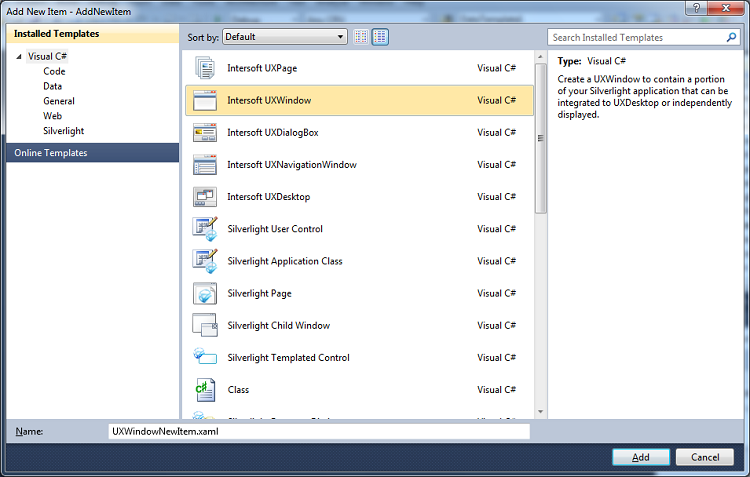Click the Intersoft UXWindow template icon
This screenshot has height=477, width=750.
[x=205, y=100]
